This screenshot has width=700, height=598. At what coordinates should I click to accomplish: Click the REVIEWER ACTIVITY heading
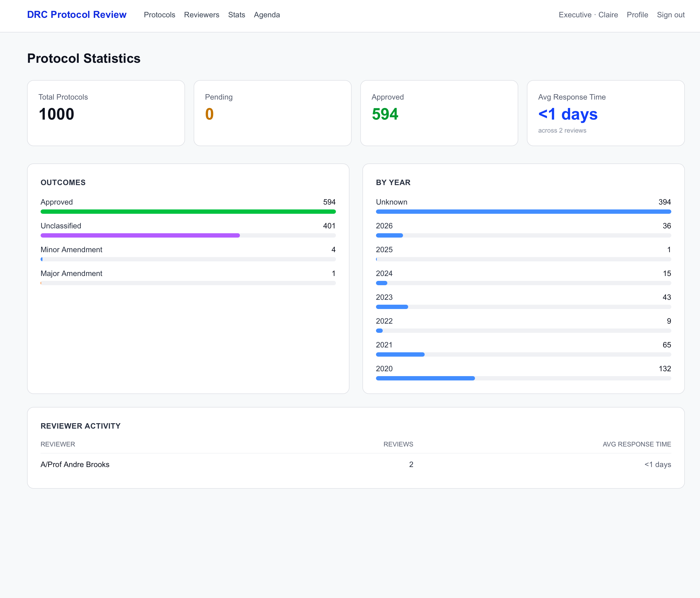pos(80,426)
